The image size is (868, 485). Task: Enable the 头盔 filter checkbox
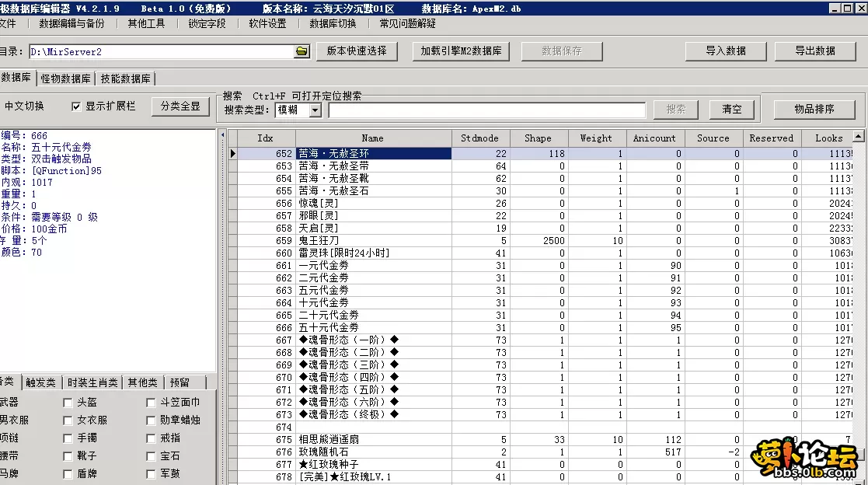click(68, 401)
